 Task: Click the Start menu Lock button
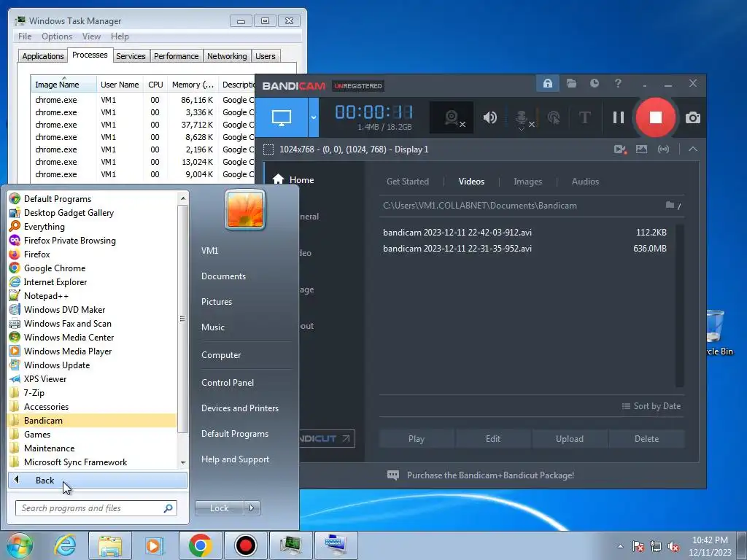click(x=219, y=508)
